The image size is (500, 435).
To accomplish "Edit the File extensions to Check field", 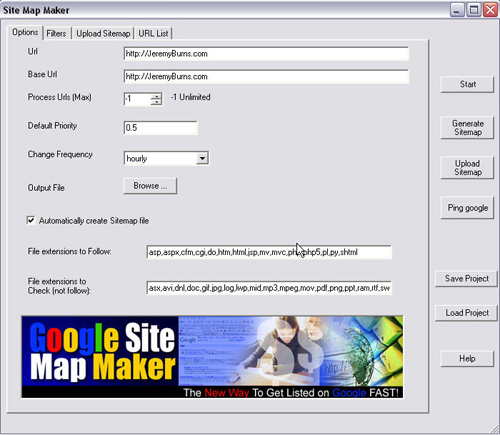I will coord(269,287).
